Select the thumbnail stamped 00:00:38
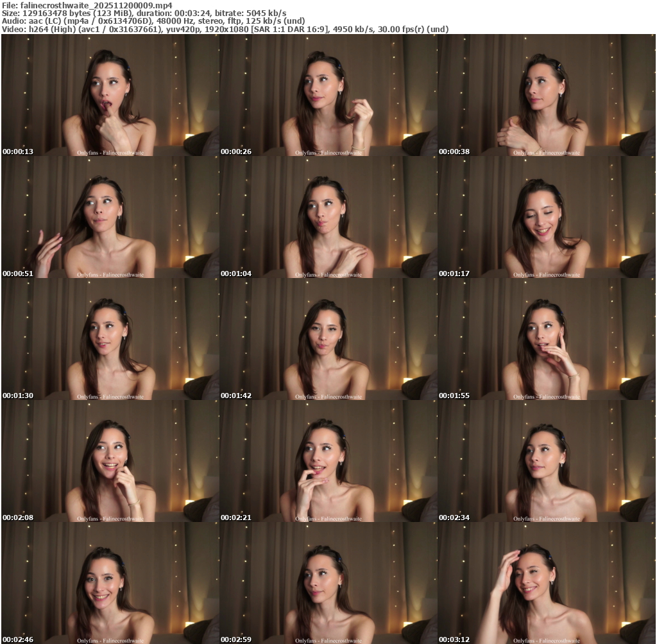Viewport: 657px width, 644px height. point(547,95)
